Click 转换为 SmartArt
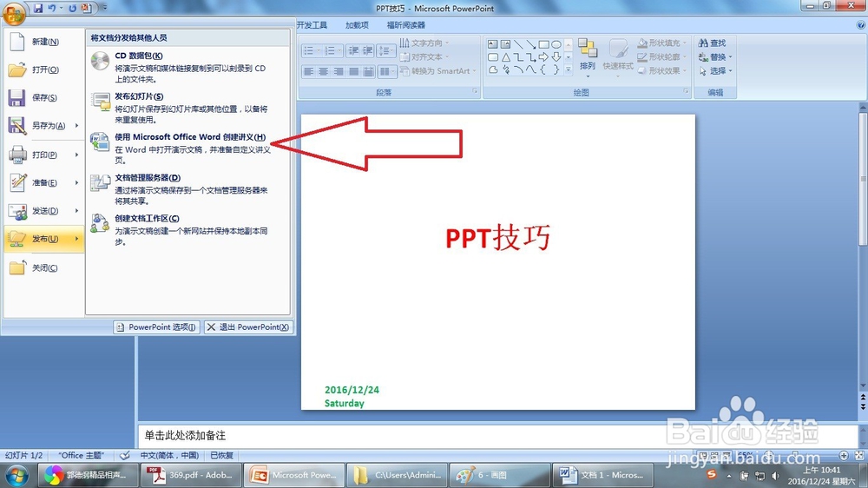The width and height of the screenshot is (868, 488). (x=437, y=71)
